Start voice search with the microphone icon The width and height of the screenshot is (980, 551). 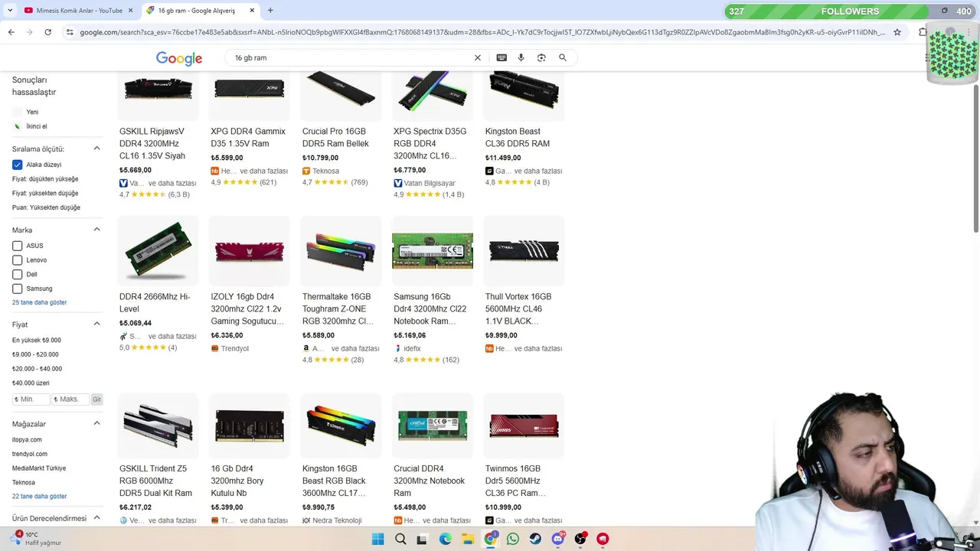point(521,57)
